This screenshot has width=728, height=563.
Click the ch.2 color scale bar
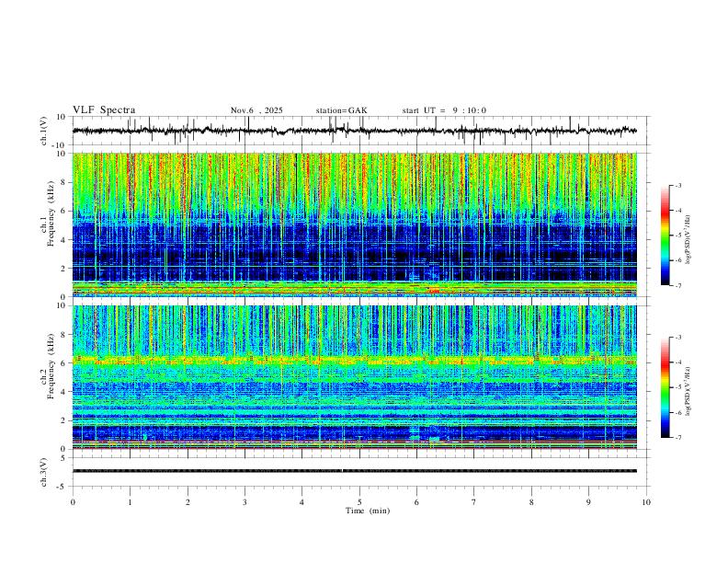[x=665, y=387]
